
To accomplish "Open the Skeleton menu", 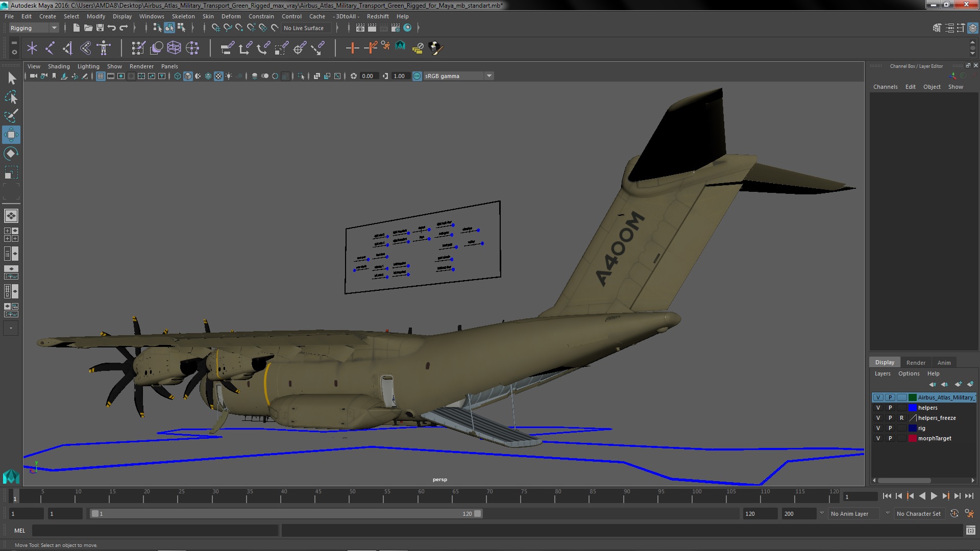I will 183,16.
